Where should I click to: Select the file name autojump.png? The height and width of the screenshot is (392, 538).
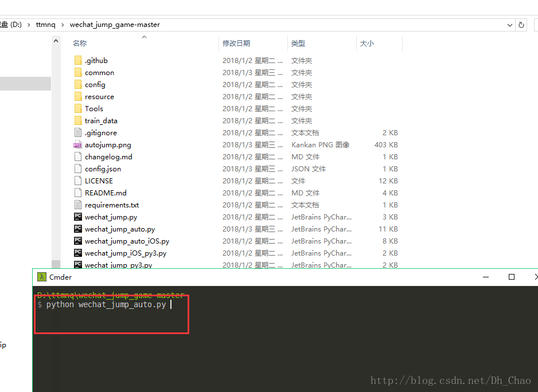click(108, 145)
